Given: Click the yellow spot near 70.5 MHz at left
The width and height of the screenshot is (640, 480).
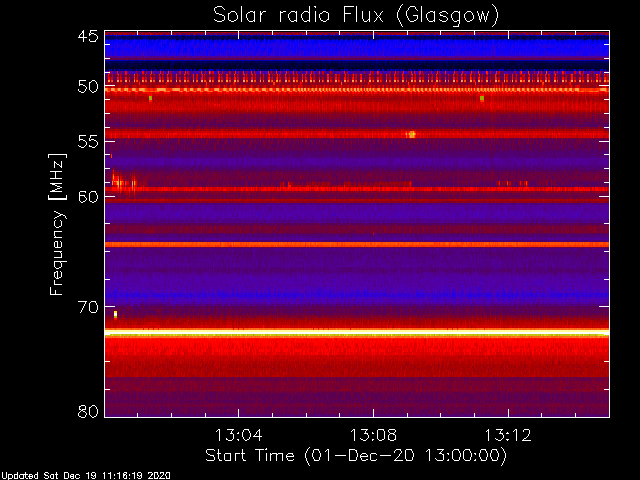Looking at the screenshot, I should [116, 314].
